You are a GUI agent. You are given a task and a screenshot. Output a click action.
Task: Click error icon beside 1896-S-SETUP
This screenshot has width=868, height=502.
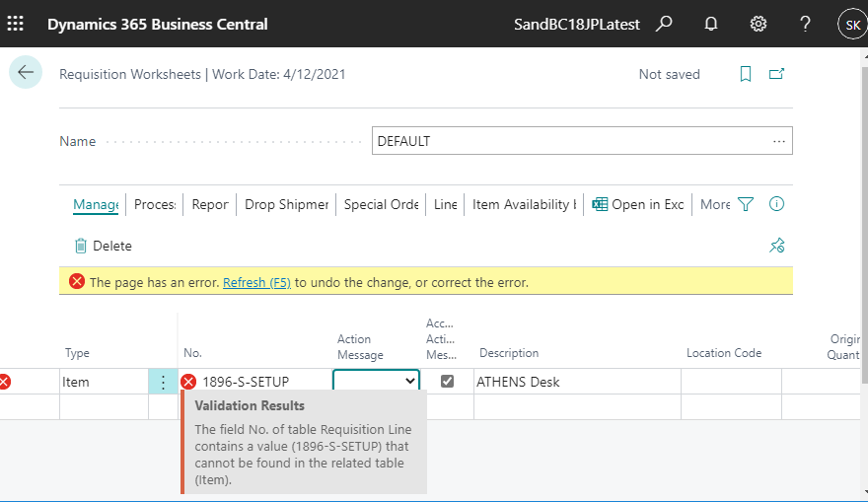[x=188, y=382]
